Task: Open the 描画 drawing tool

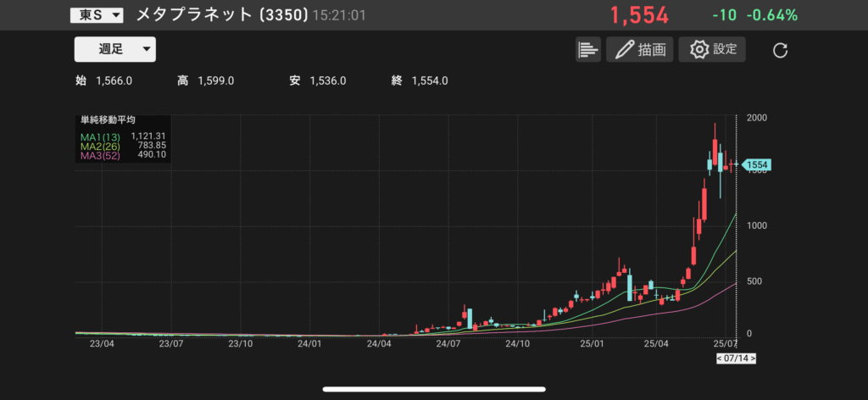Action: click(640, 50)
